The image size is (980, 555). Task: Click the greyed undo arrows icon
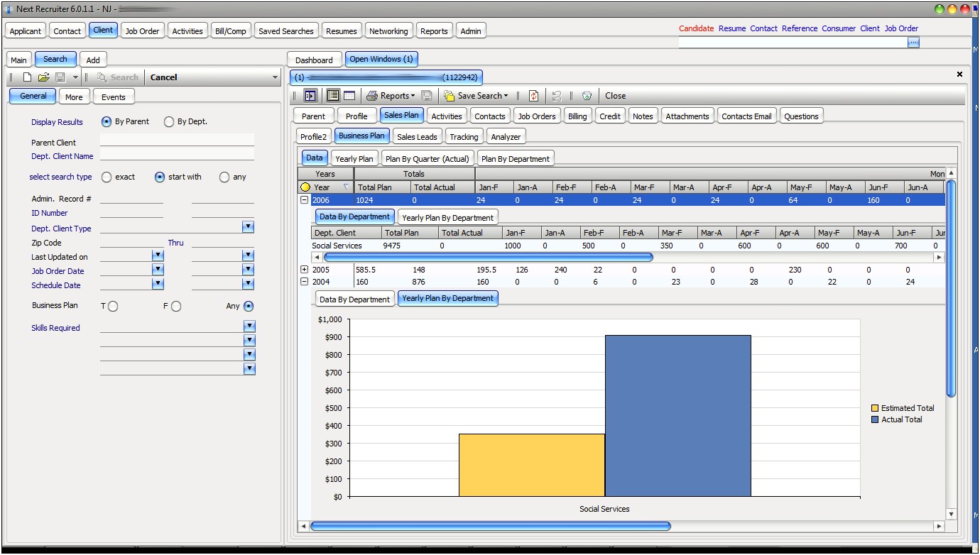[557, 96]
